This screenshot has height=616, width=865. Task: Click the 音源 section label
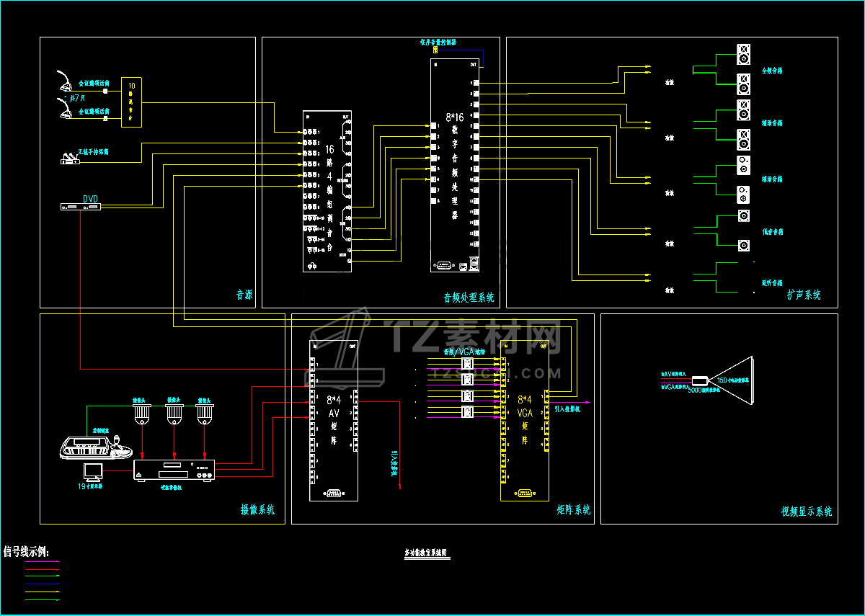(244, 295)
